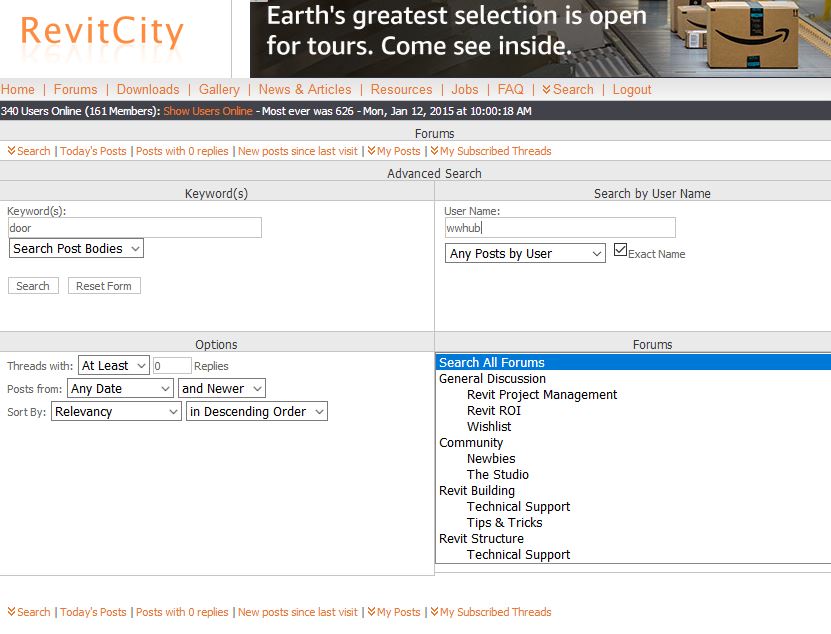Select Technical Support under Revit Building
Viewport: 831px width, 634px height.
633,506
